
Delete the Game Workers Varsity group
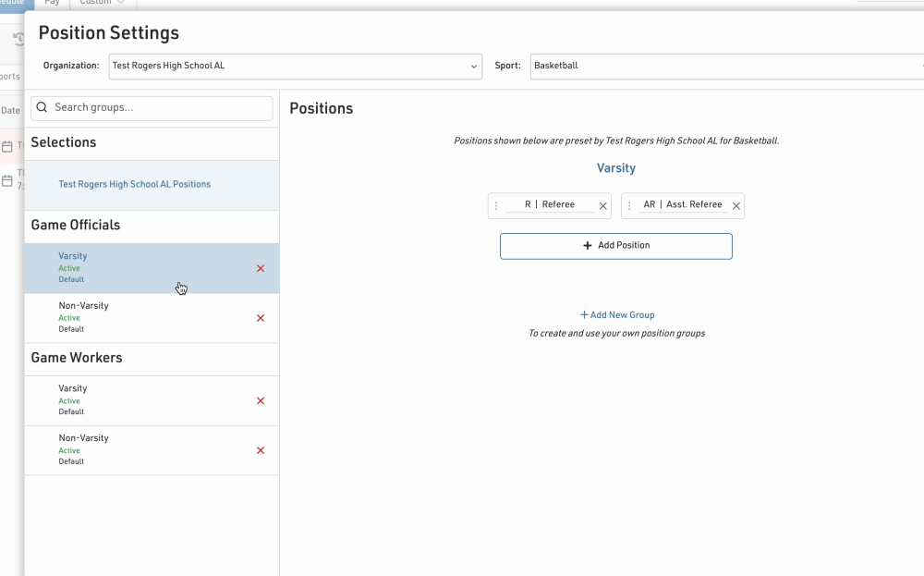coord(261,401)
